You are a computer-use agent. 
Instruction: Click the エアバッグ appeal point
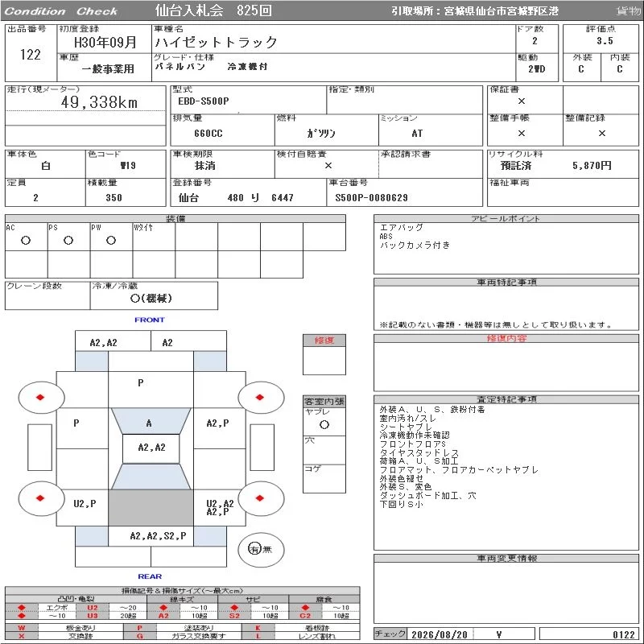click(401, 228)
